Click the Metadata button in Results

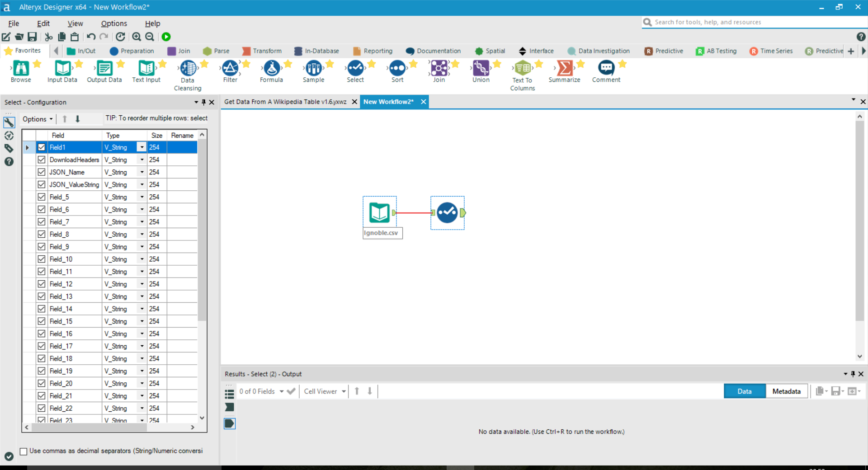click(x=787, y=391)
